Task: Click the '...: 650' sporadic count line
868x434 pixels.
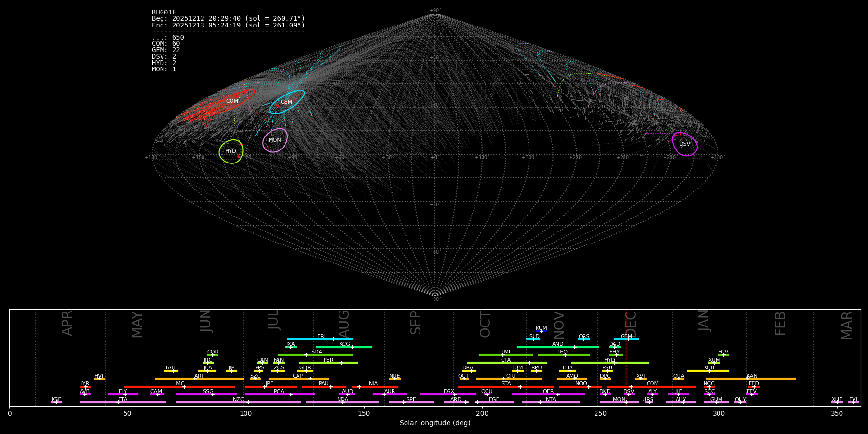Action: 168,38
